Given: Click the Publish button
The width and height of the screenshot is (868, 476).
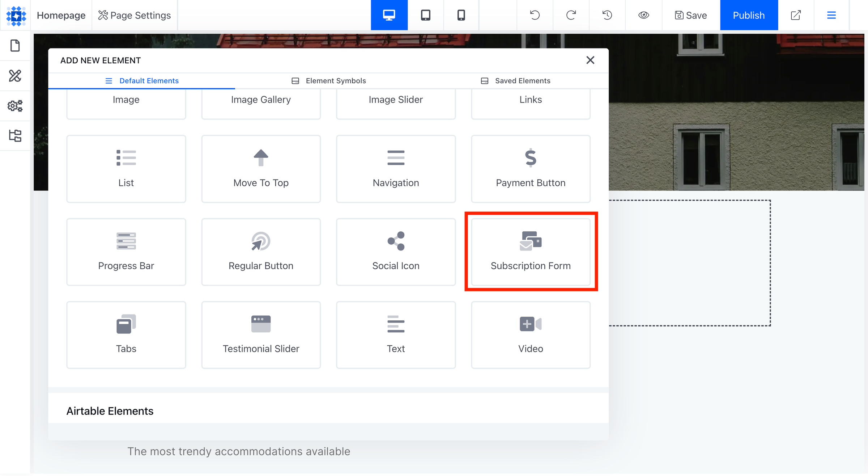Looking at the screenshot, I should point(749,15).
